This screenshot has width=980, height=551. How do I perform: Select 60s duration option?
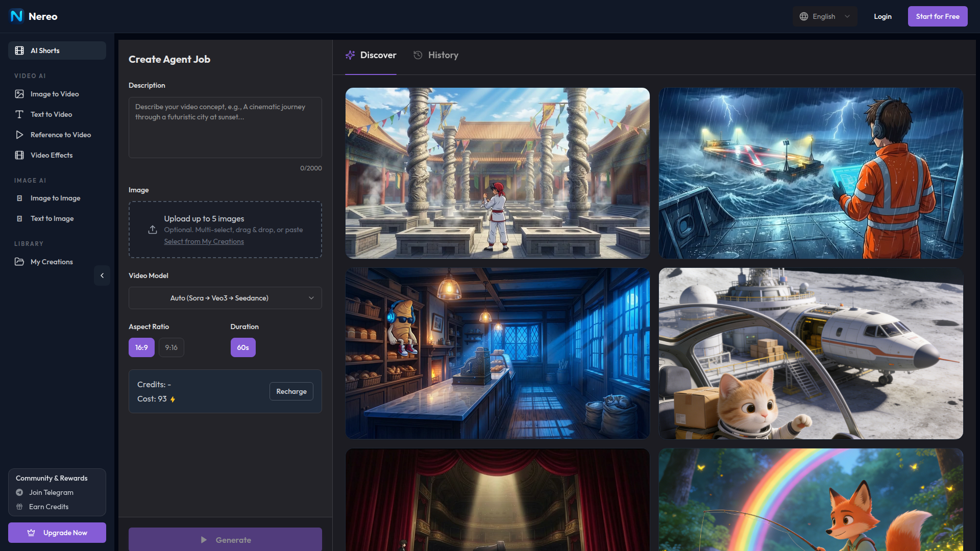[243, 347]
